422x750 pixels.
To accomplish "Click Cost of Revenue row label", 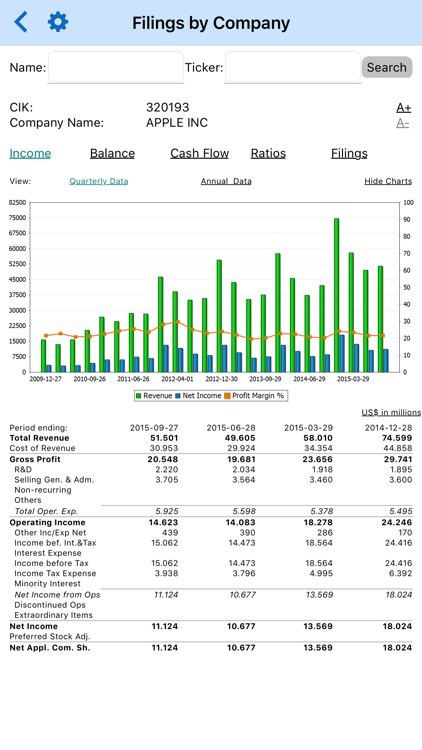I will 43,448.
